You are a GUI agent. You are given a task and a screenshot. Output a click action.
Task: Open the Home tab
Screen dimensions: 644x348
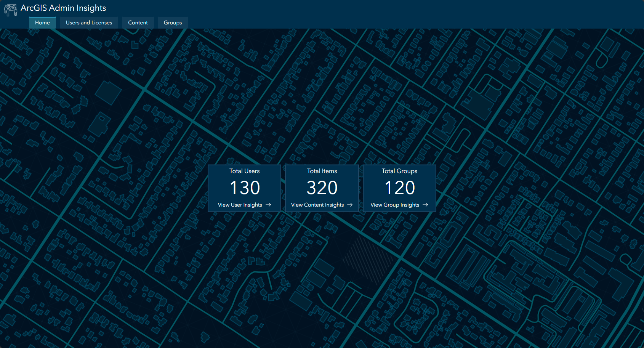pos(42,22)
